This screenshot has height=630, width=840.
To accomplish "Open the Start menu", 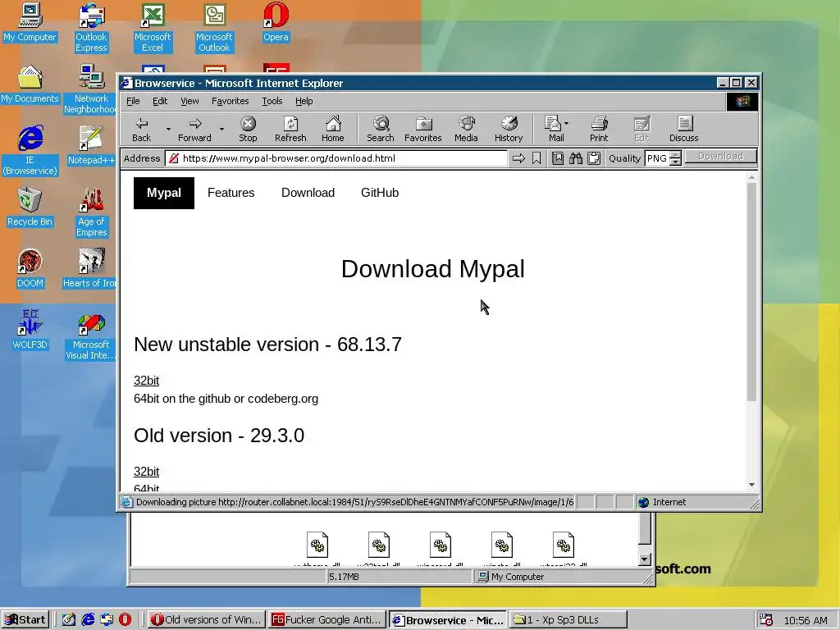I will (25, 620).
